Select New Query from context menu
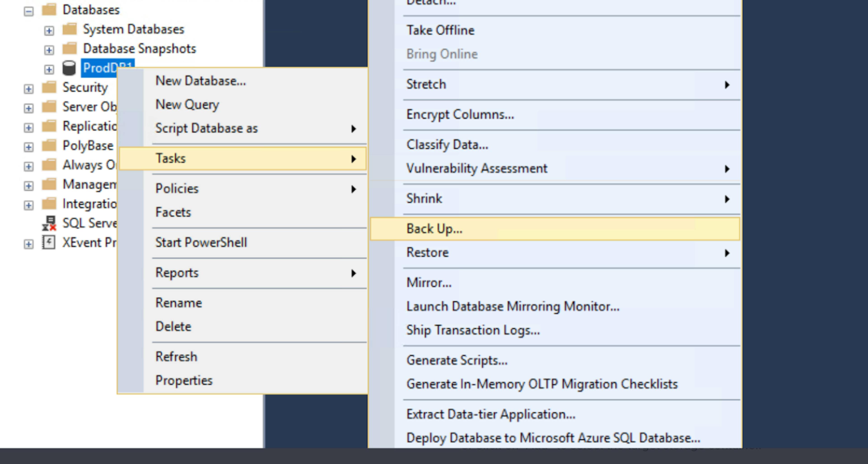The width and height of the screenshot is (868, 464). click(x=187, y=105)
